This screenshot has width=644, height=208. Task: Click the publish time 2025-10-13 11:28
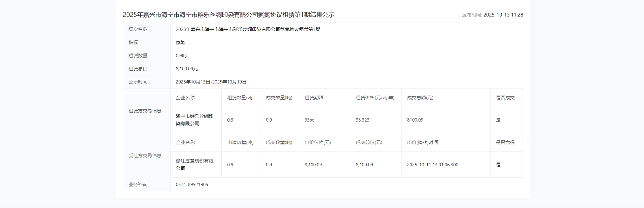point(503,15)
